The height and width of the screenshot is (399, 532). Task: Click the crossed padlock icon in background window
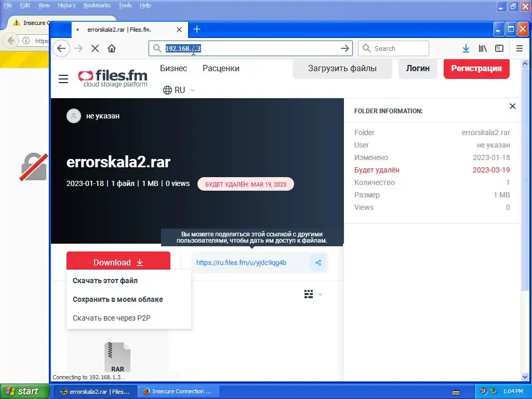pyautogui.click(x=34, y=167)
